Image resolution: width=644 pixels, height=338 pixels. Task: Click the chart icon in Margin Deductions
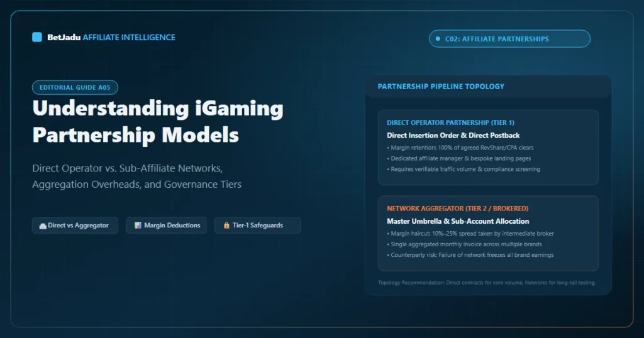click(138, 225)
